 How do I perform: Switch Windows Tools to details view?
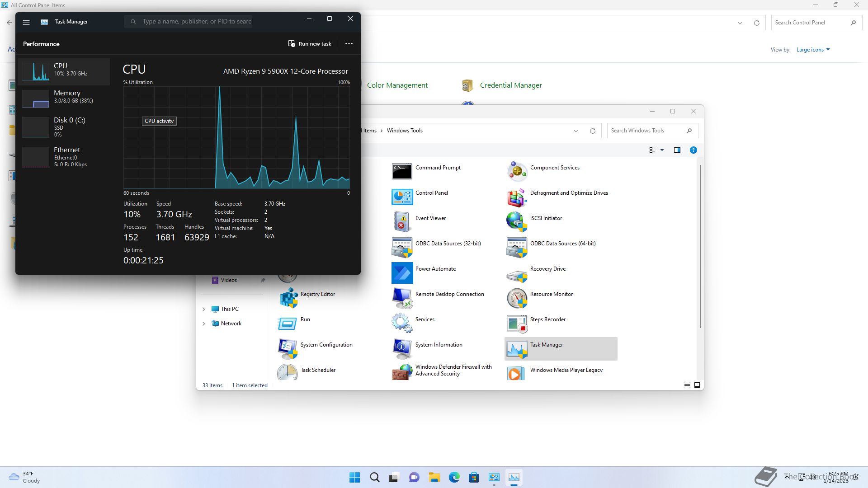[x=687, y=385]
